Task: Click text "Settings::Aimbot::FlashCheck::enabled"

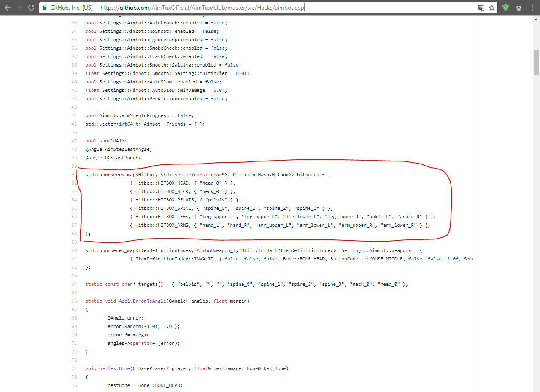Action: click(151, 56)
